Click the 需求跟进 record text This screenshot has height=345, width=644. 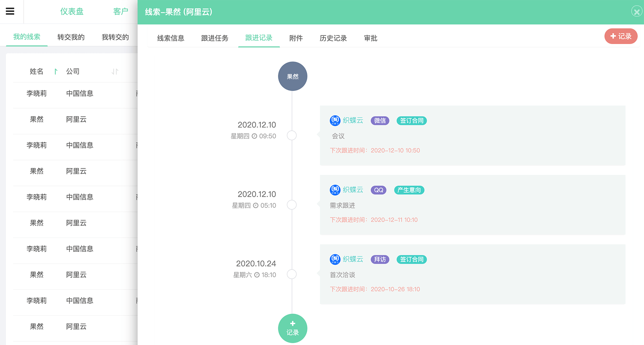tap(342, 206)
